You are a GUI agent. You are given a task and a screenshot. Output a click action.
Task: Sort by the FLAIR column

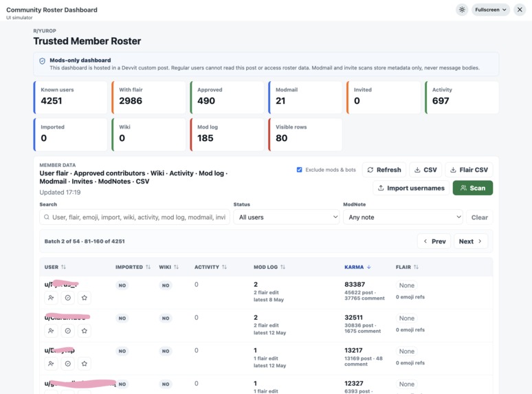(x=407, y=267)
